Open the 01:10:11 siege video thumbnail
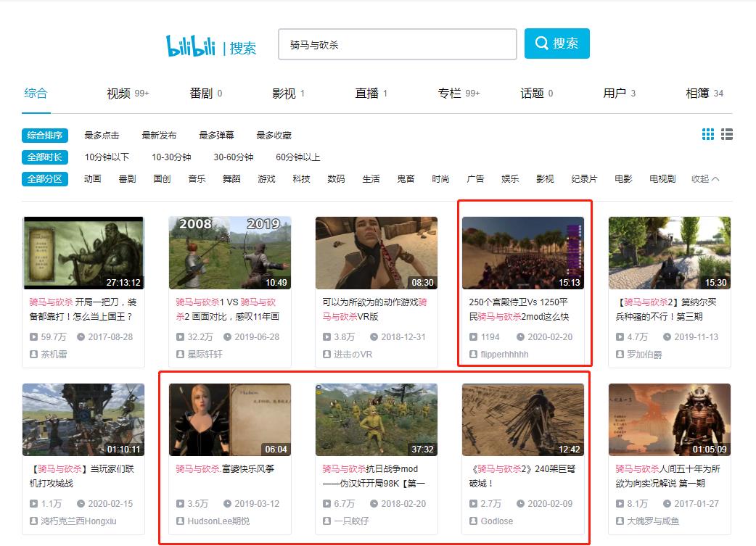The width and height of the screenshot is (756, 546). 83,420
